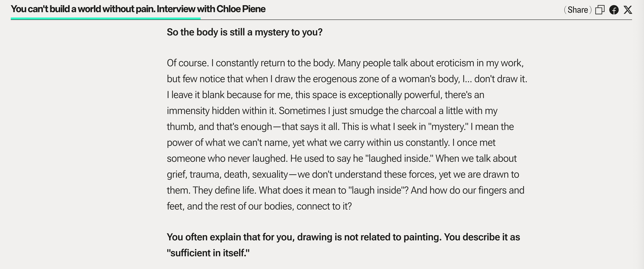Click the copy link icon

[x=600, y=10]
